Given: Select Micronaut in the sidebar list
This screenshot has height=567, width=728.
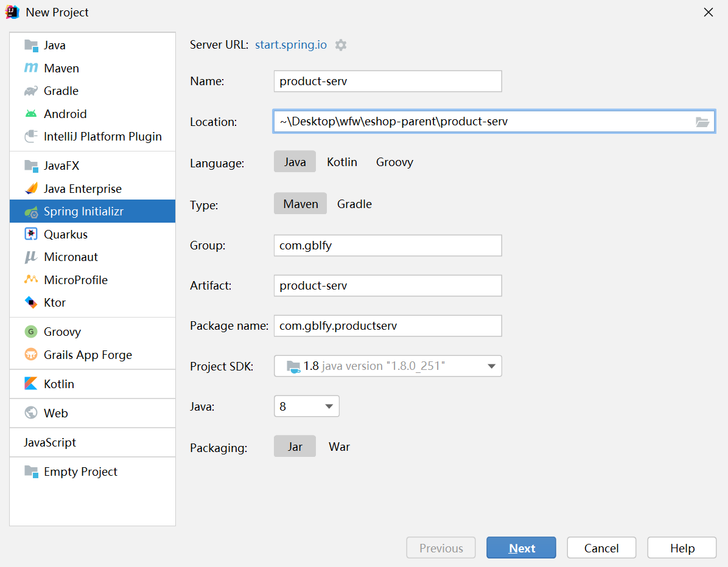Looking at the screenshot, I should [93, 257].
